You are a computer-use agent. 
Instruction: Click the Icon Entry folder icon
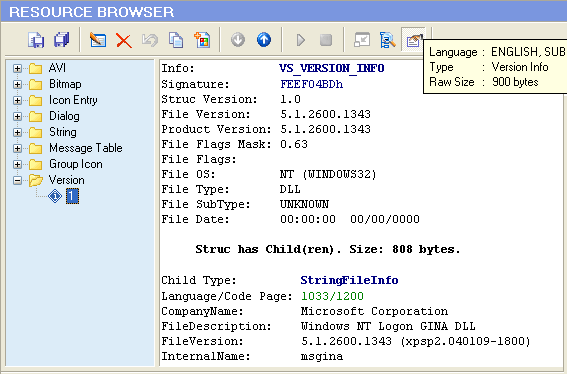[35, 100]
